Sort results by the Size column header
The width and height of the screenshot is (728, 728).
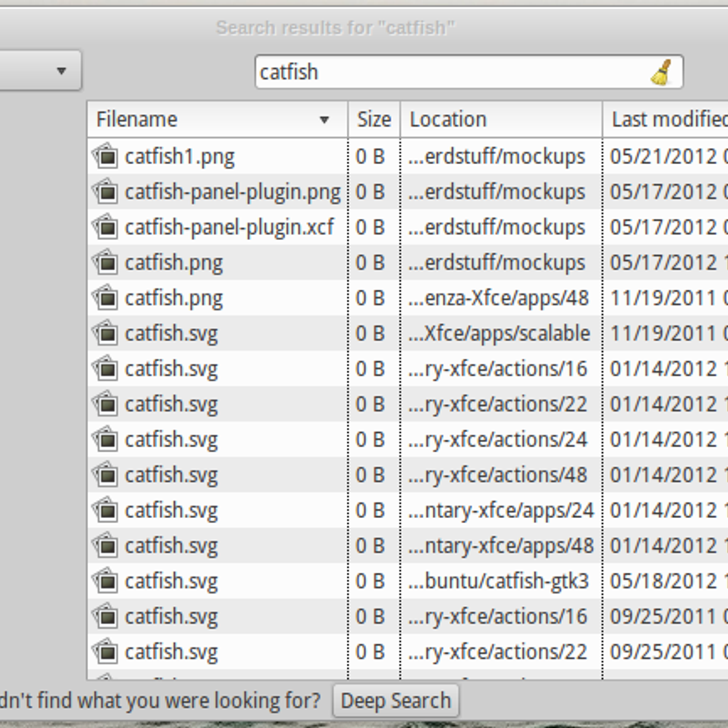374,120
